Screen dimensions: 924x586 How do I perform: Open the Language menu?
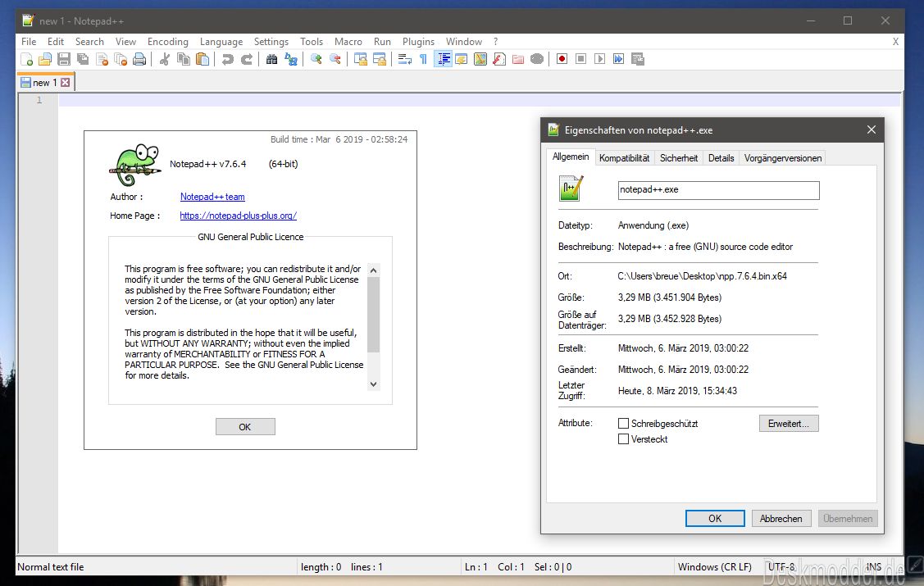tap(221, 42)
